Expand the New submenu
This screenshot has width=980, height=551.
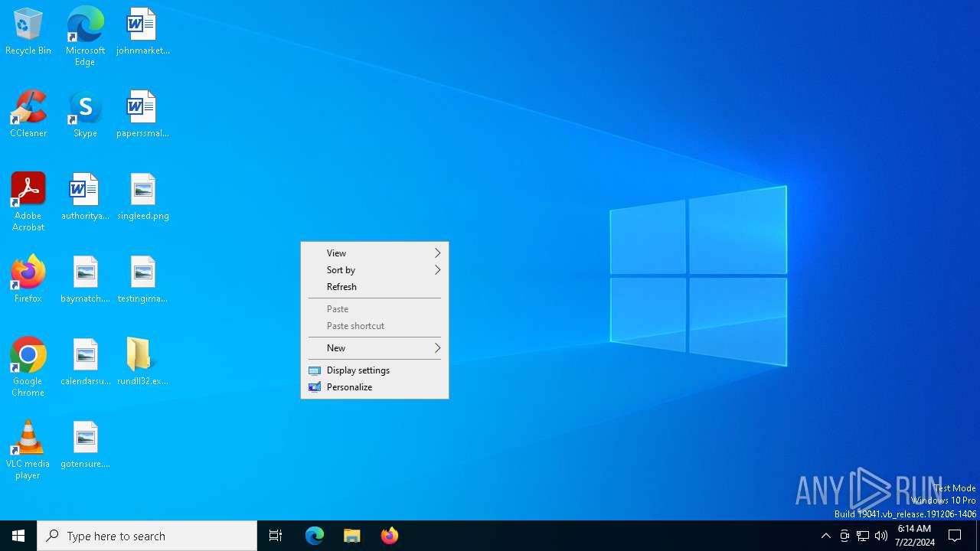pos(374,348)
